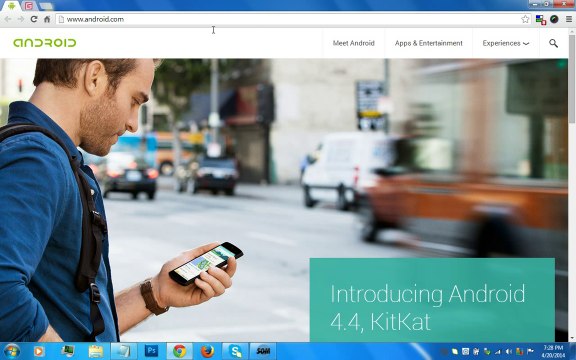Open a new tab

pos(46,6)
